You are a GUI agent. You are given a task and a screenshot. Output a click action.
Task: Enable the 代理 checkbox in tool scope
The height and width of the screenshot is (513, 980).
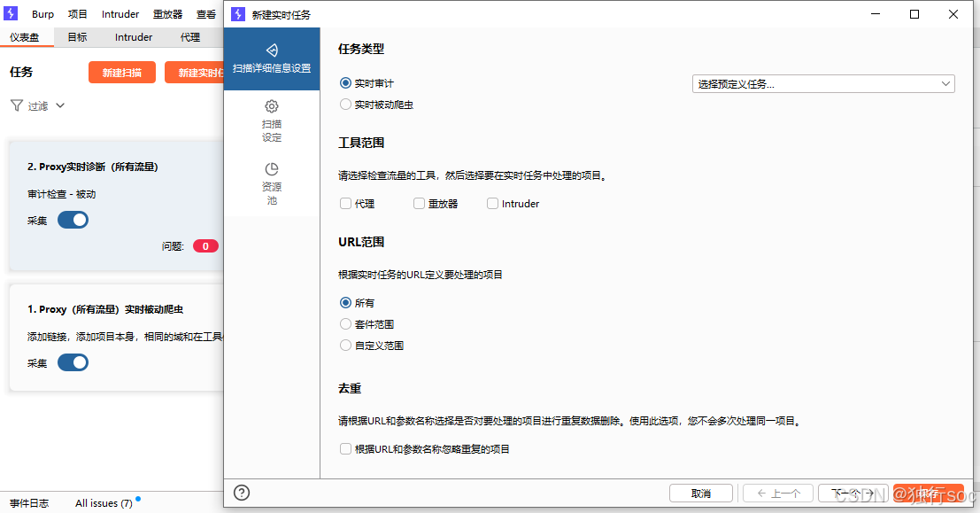click(x=345, y=203)
